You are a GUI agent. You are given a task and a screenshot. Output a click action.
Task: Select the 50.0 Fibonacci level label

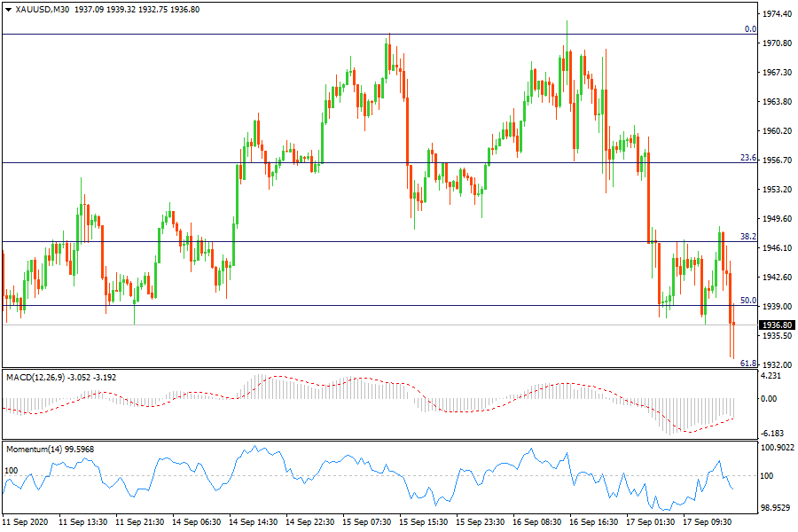pyautogui.click(x=747, y=301)
